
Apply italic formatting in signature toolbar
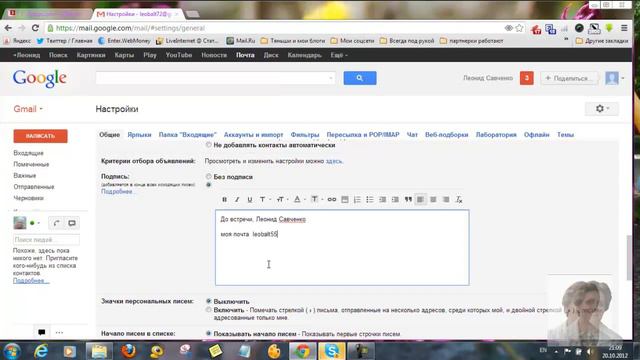(x=237, y=200)
